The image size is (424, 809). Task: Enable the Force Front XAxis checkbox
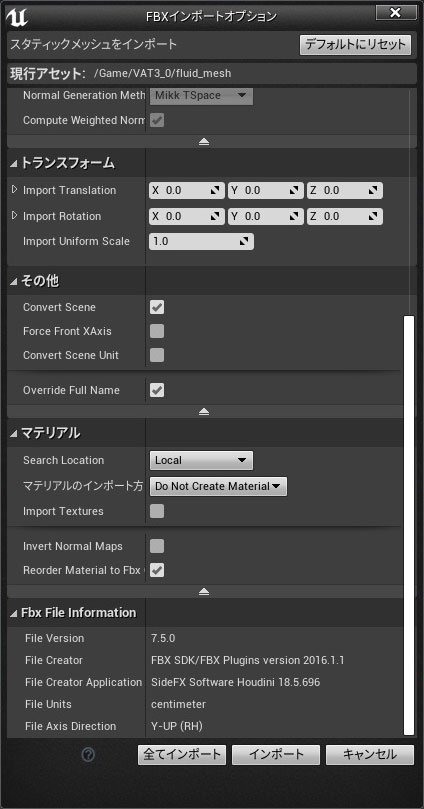157,331
